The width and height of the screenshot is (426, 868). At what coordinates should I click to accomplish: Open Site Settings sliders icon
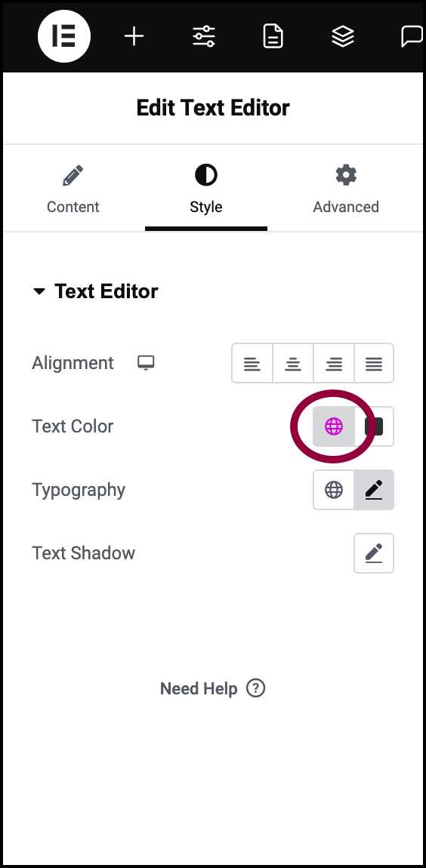(204, 36)
